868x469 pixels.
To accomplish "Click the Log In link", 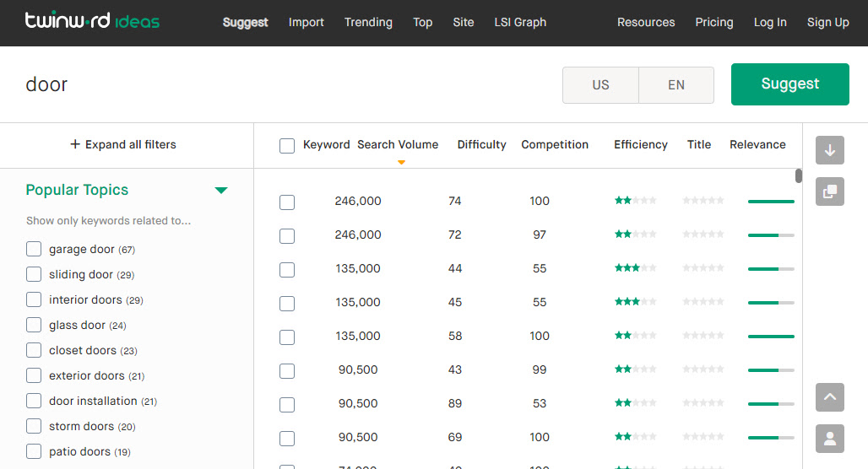I will (770, 22).
